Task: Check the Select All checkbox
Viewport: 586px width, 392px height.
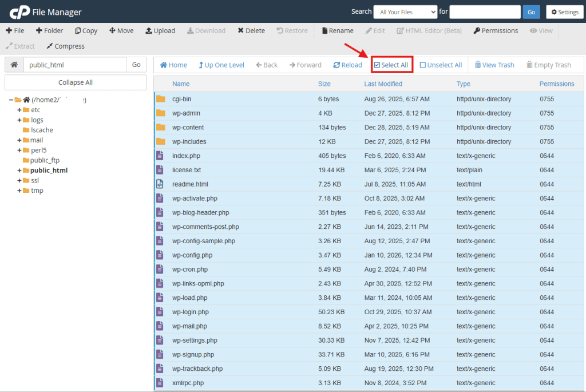Action: [x=377, y=65]
